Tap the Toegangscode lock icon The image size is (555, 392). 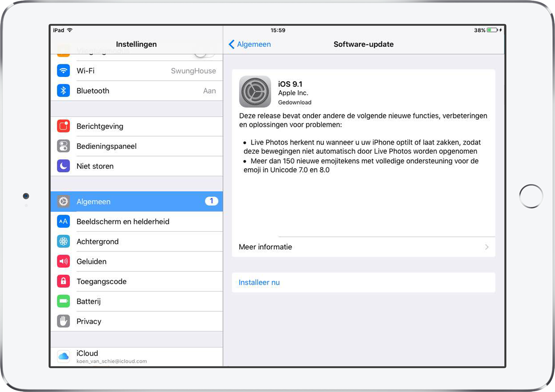63,281
